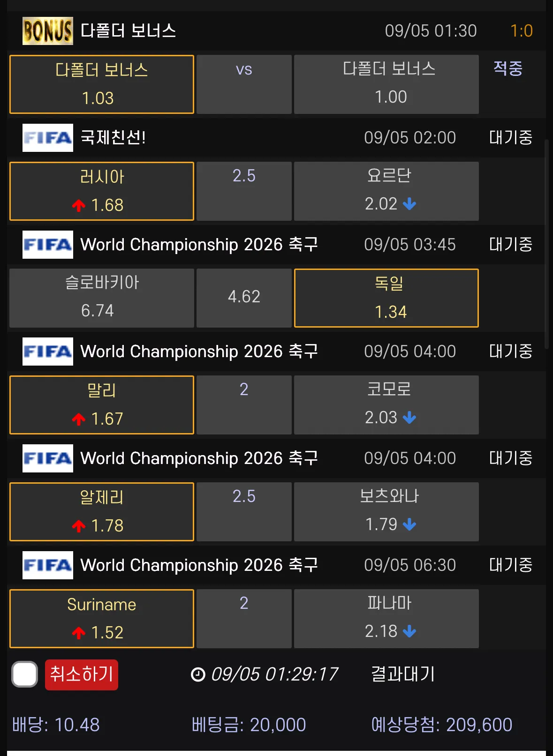Click the clock icon next to bet timestamp
This screenshot has height=756, width=553.
pos(198,674)
